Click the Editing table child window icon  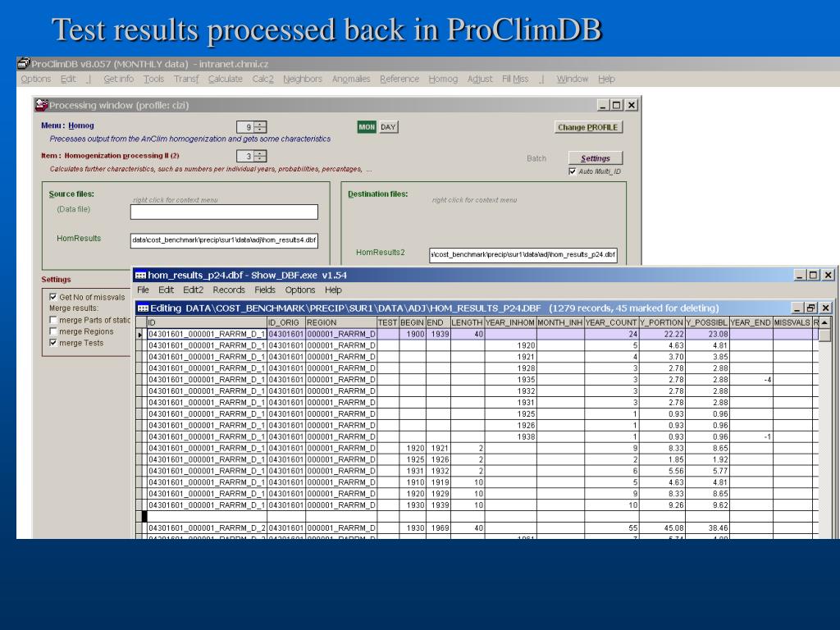143,308
